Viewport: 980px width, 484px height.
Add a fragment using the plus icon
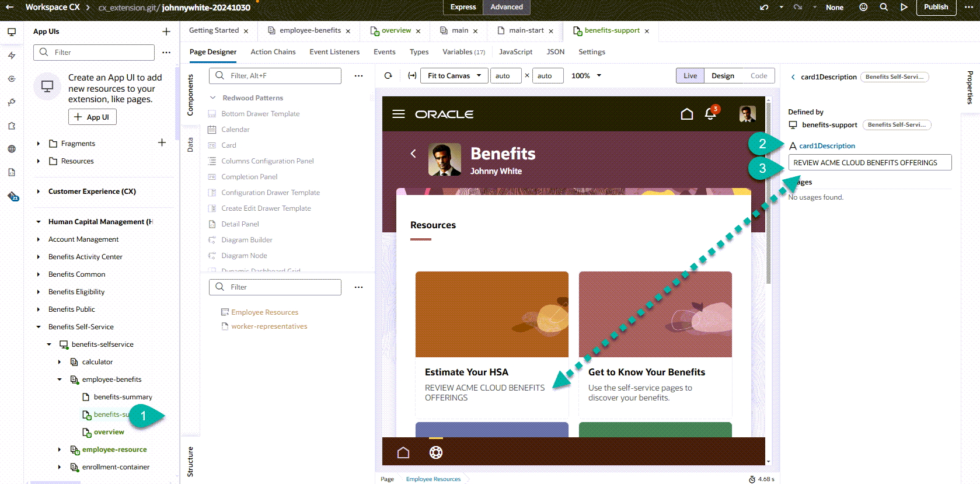click(162, 142)
